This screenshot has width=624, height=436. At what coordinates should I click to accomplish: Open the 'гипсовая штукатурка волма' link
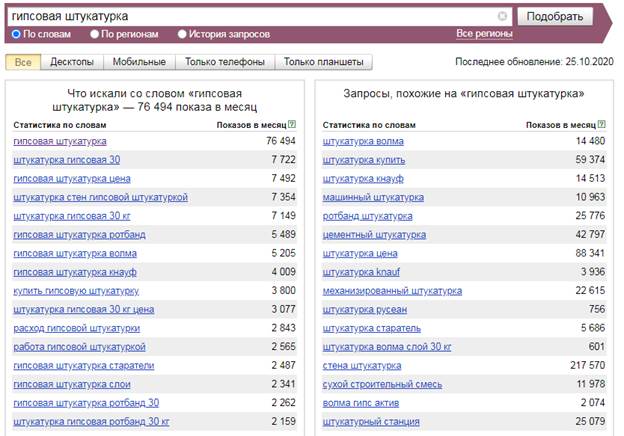(75, 253)
